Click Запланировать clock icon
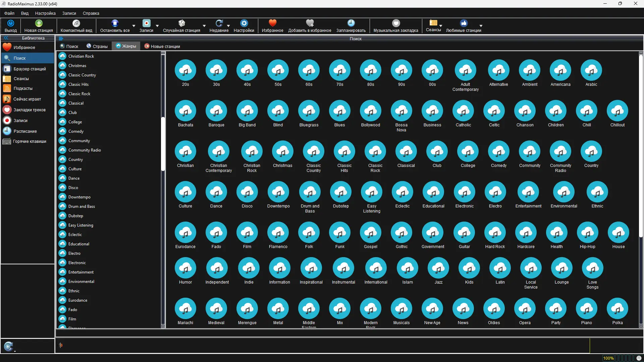 click(351, 23)
